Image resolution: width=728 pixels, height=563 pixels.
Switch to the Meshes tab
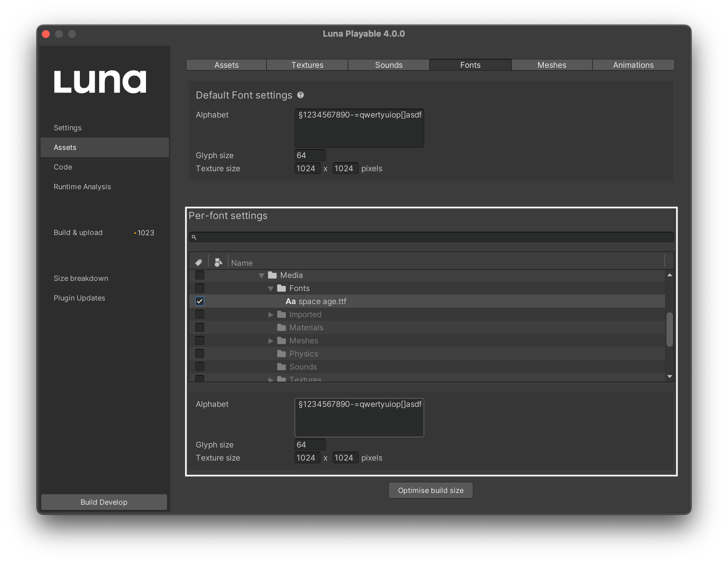click(552, 65)
